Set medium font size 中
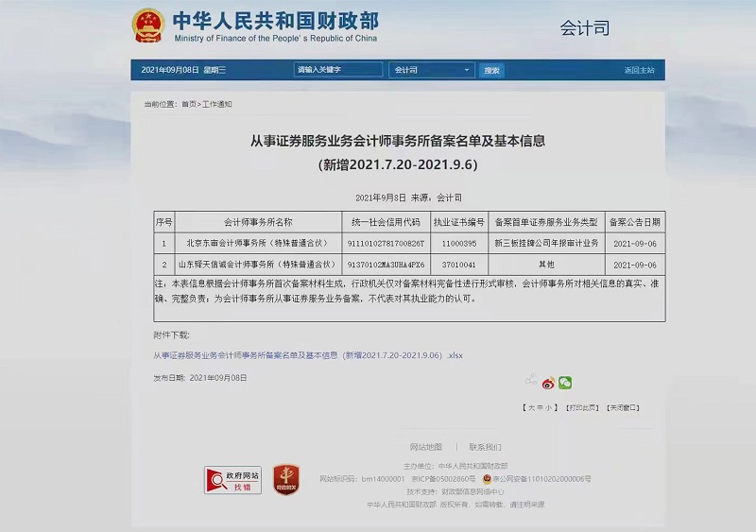756x532 pixels. pos(540,408)
